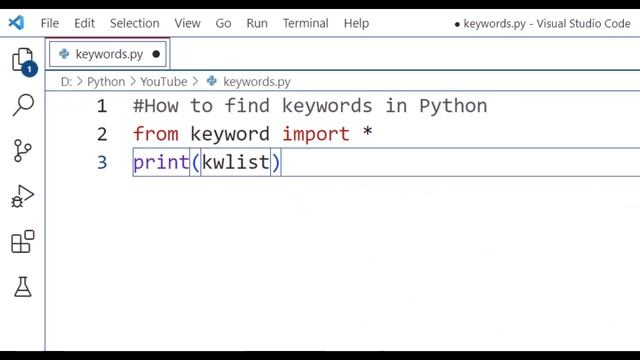Select the keywords.py editor tab

pos(108,54)
